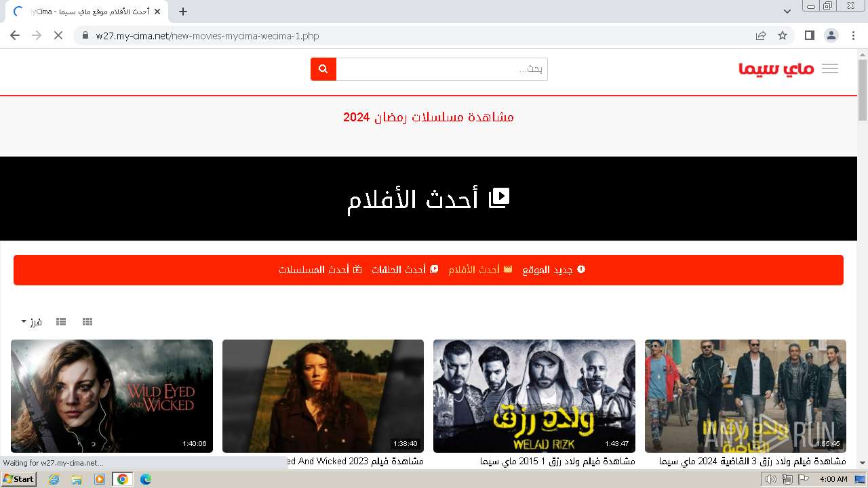Select the أحدث المسلسلات tab
The image size is (868, 488).
pyautogui.click(x=320, y=270)
